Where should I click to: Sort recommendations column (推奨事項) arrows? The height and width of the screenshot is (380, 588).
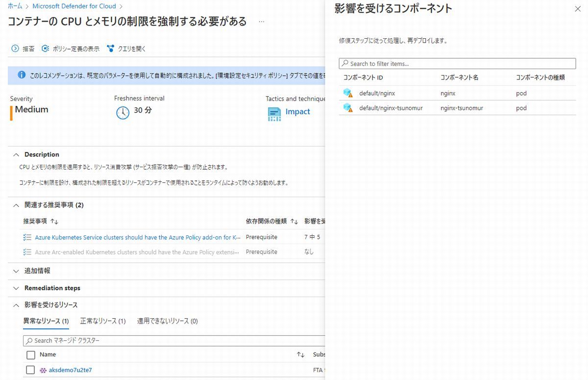pos(54,222)
